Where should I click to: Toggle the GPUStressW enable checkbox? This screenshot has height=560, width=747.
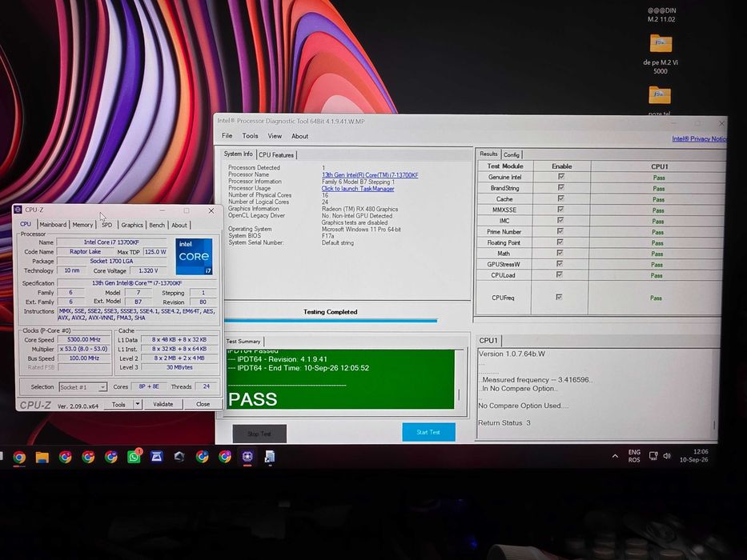tap(560, 264)
